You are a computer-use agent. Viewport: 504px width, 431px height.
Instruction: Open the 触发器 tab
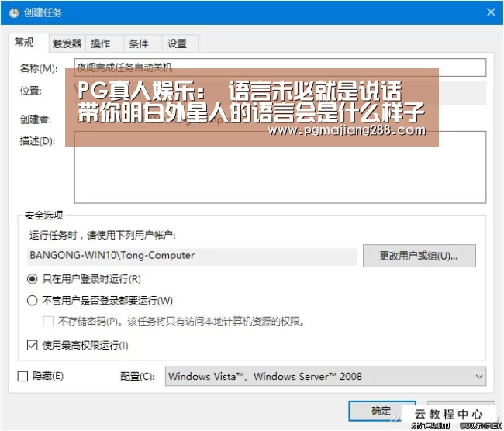pos(67,43)
